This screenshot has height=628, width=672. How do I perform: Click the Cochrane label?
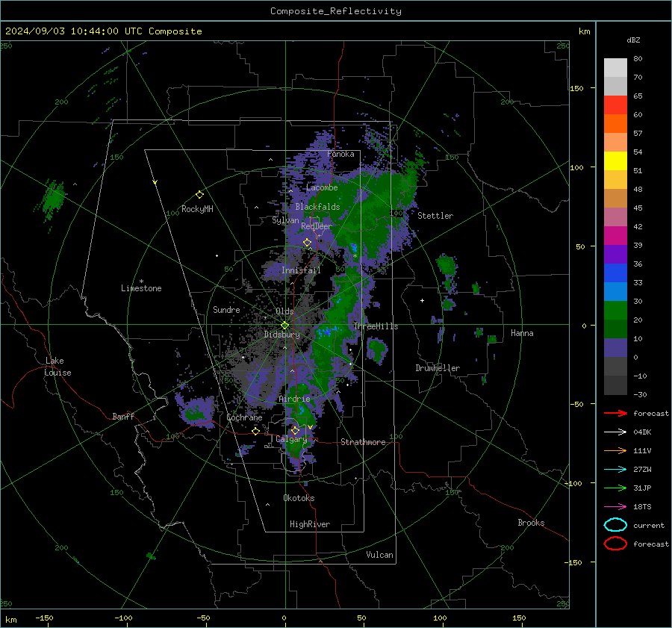point(244,417)
